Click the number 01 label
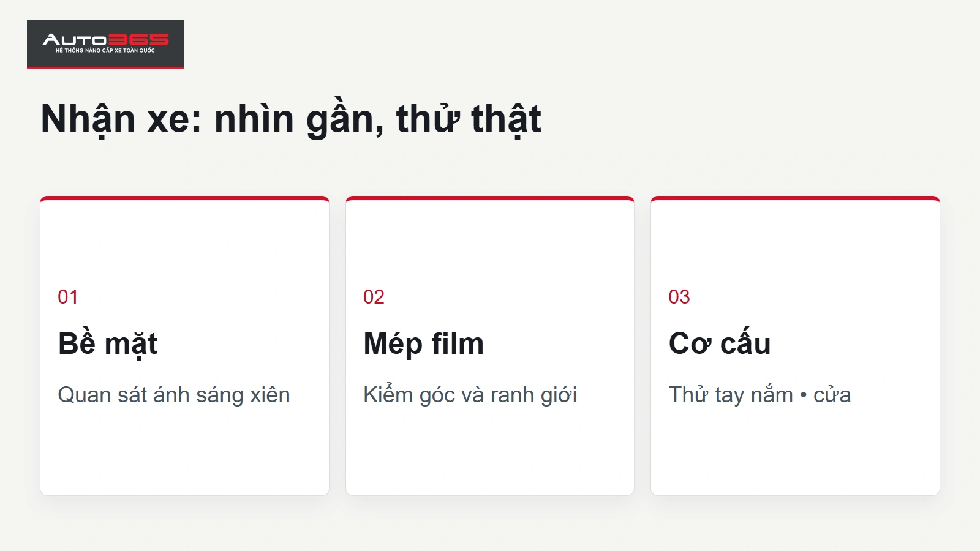Viewport: 980px width, 551px height. (x=68, y=297)
